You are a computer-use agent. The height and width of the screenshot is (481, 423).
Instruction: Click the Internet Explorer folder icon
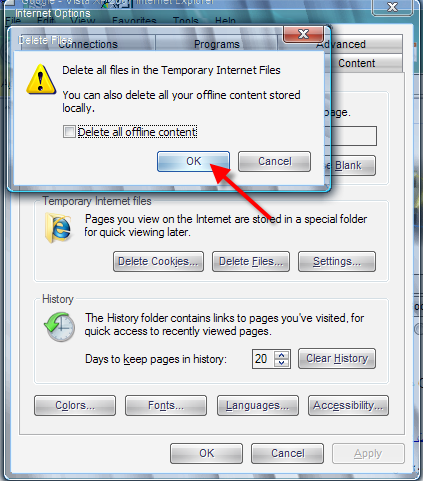[58, 228]
